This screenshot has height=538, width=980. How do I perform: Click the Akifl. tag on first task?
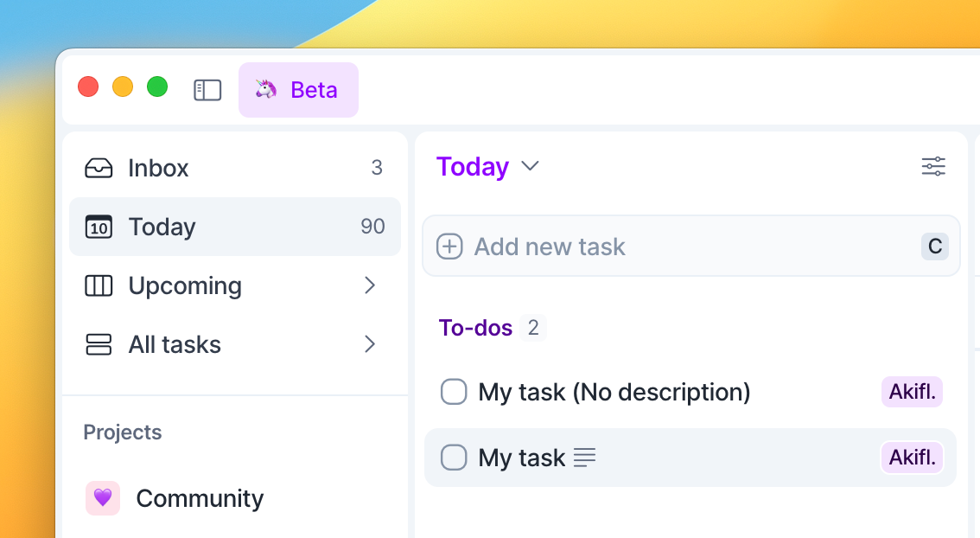912,392
